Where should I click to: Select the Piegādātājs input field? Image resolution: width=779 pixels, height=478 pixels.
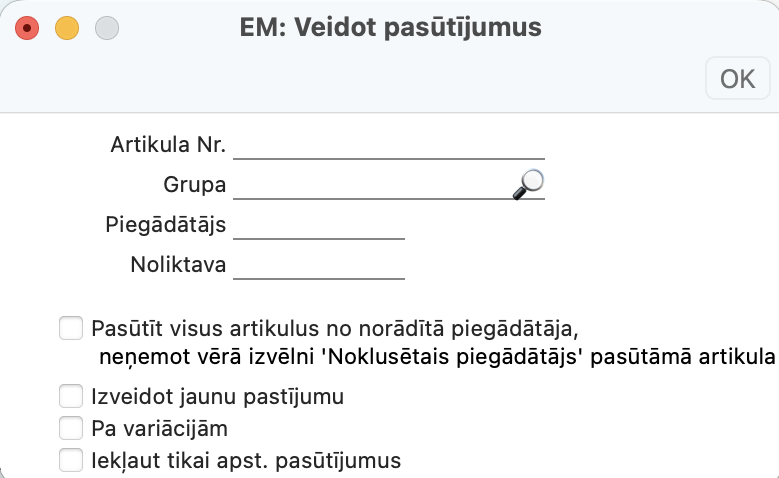tap(318, 226)
